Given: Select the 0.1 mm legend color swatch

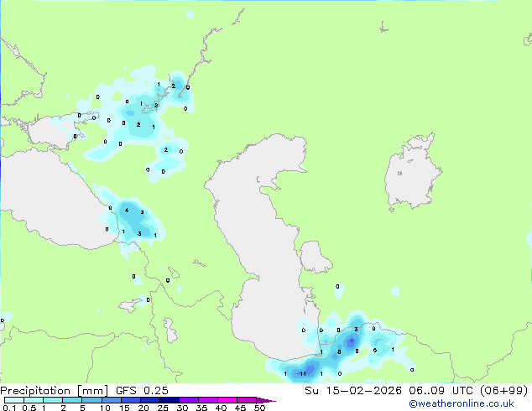Looking at the screenshot, I should click(10, 400).
